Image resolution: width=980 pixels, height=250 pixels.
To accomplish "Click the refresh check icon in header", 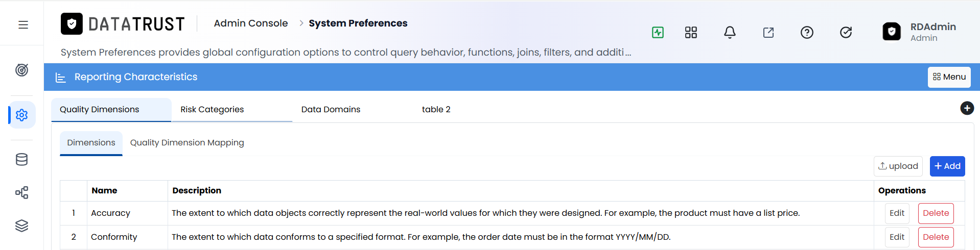I will pyautogui.click(x=846, y=33).
